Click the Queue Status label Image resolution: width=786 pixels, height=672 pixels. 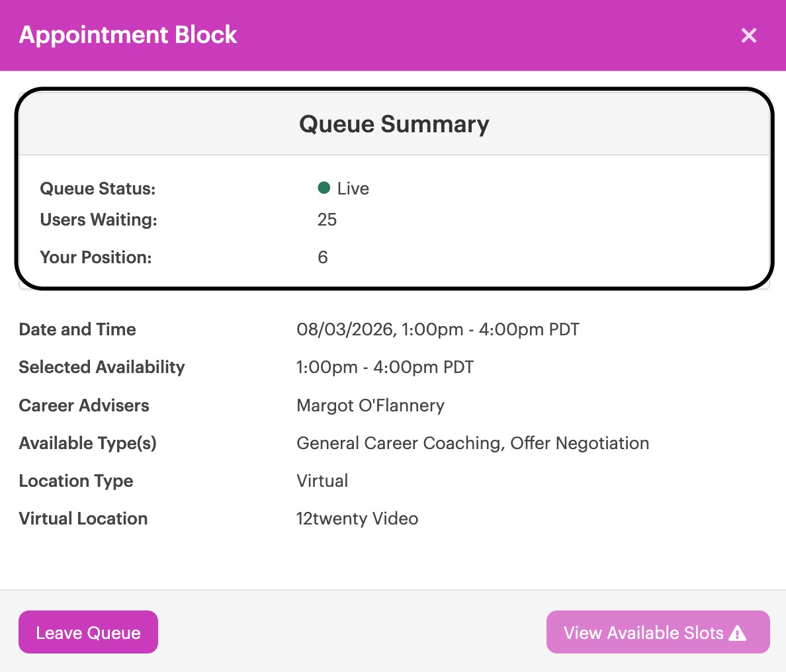[98, 189]
